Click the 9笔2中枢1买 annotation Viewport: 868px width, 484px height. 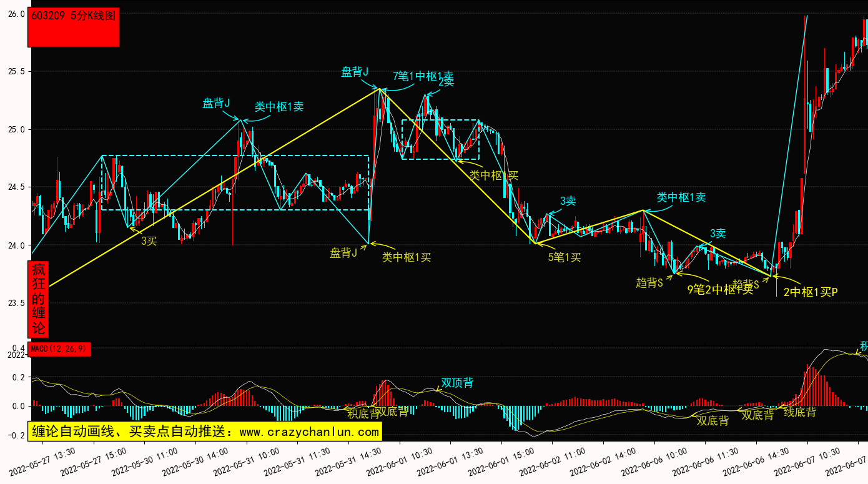[x=719, y=289]
